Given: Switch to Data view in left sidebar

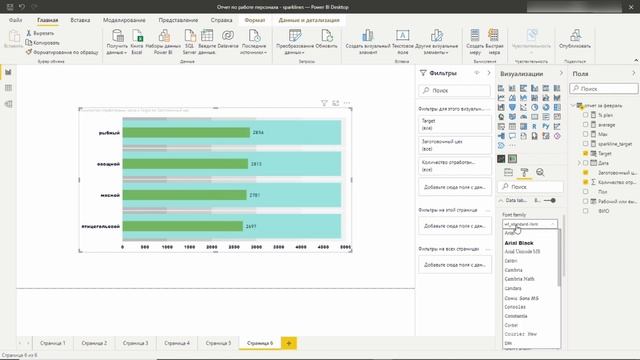Looking at the screenshot, I should point(8,88).
